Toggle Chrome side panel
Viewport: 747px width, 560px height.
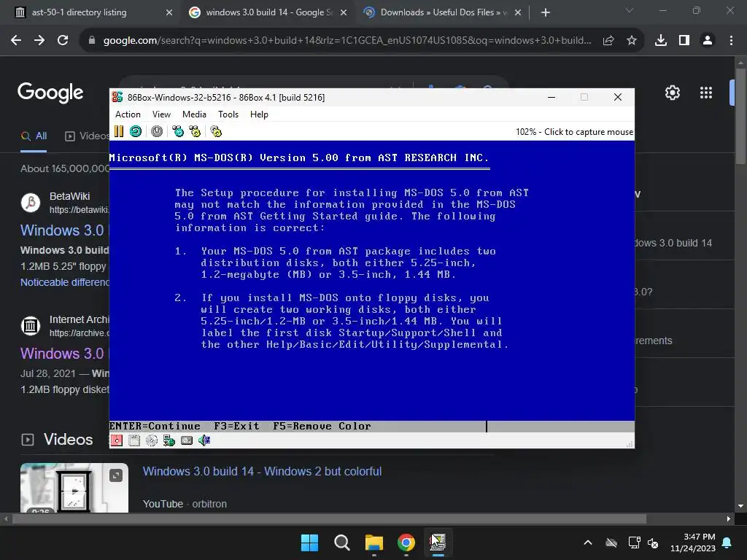point(684,41)
